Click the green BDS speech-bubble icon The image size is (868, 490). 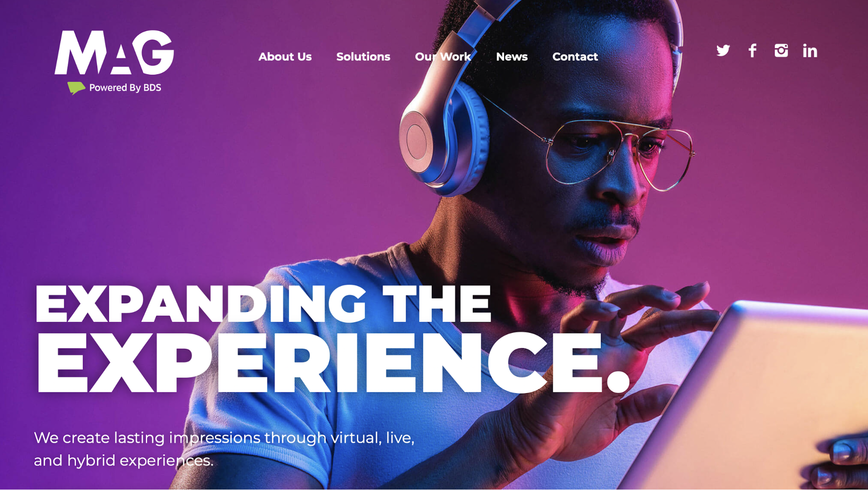click(x=76, y=88)
